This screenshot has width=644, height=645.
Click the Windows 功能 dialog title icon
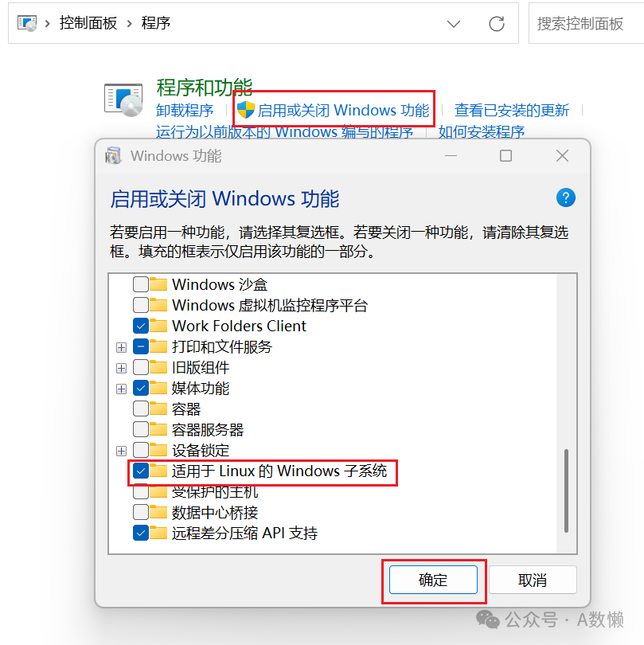click(x=114, y=155)
